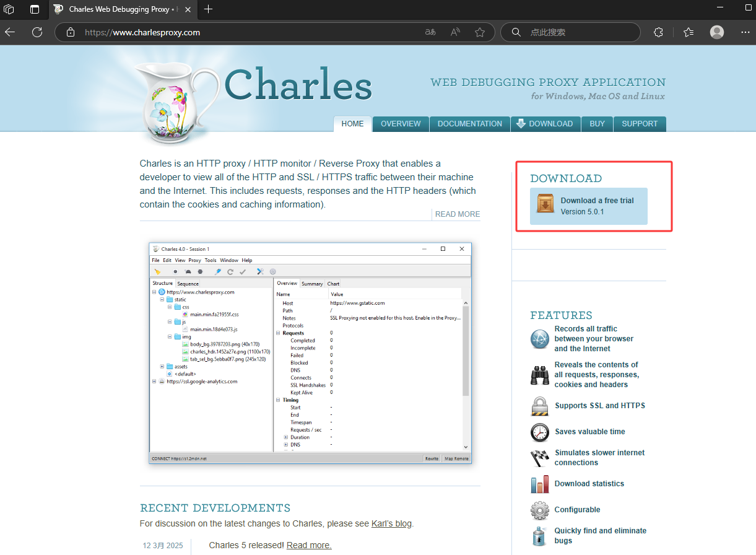Switch to the HOME navigation tab

click(352, 124)
